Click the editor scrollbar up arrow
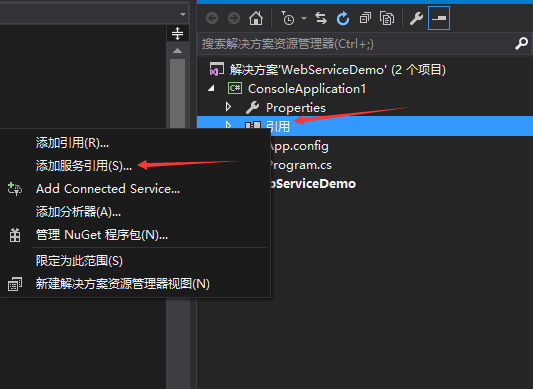The width and height of the screenshot is (533, 389). pyautogui.click(x=177, y=51)
